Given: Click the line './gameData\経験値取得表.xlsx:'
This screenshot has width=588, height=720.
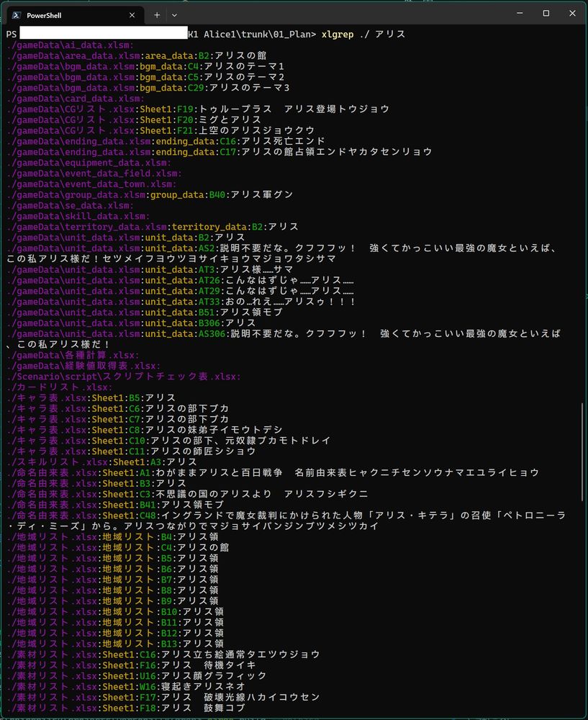Looking at the screenshot, I should [x=83, y=366].
